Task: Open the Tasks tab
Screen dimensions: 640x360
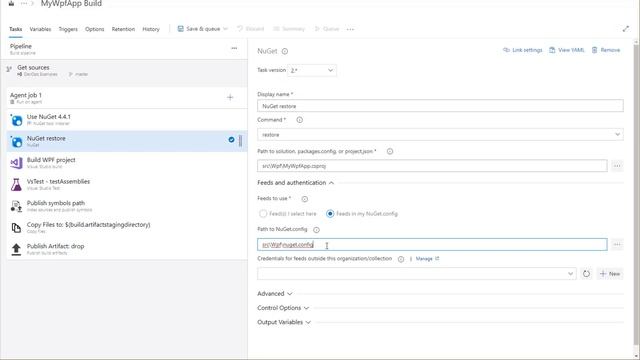Action: (x=16, y=29)
